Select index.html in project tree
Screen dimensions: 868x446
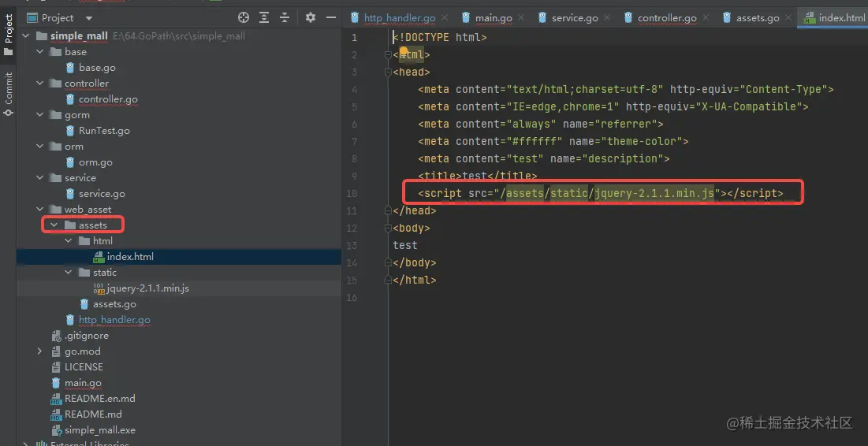click(130, 257)
